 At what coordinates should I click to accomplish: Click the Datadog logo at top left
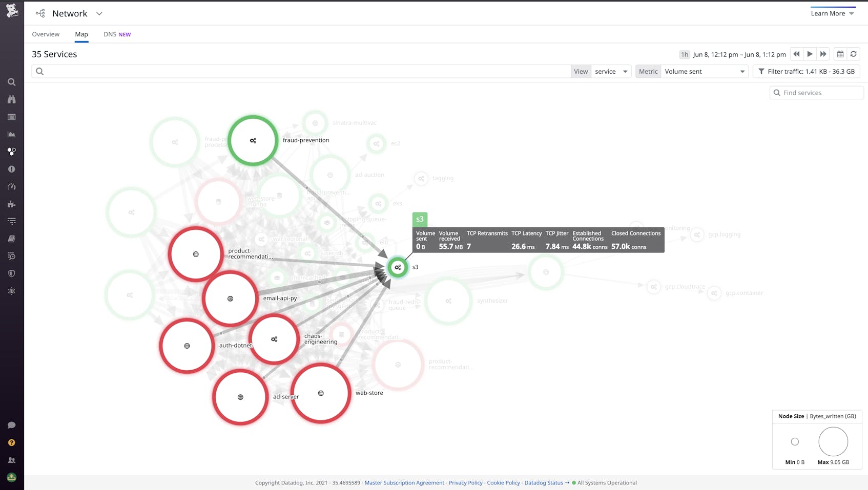[x=12, y=11]
